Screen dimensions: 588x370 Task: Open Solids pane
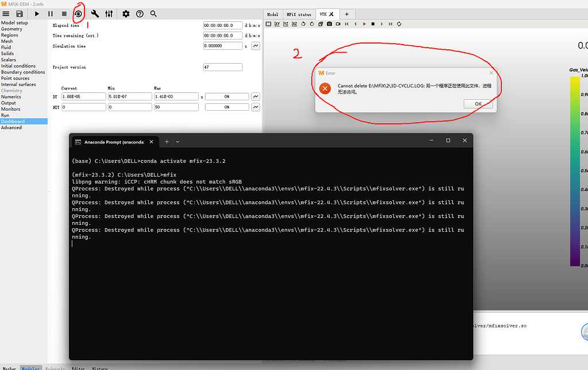[7, 53]
